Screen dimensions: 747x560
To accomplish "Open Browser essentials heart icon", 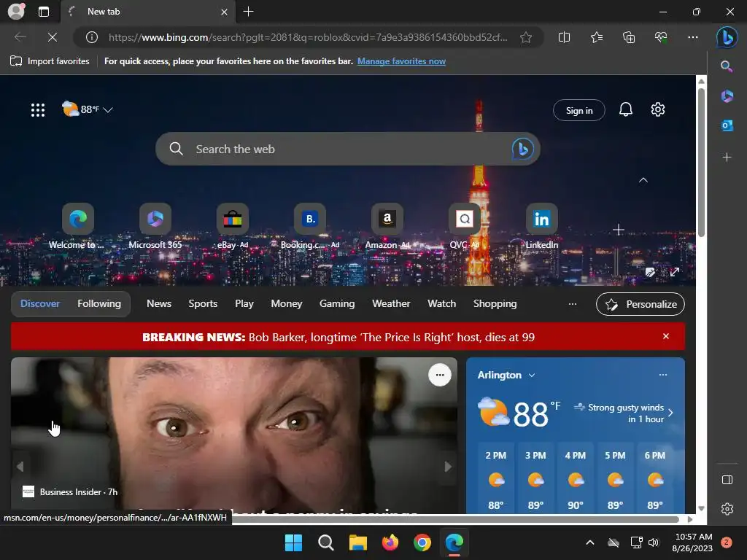I will pos(661,37).
